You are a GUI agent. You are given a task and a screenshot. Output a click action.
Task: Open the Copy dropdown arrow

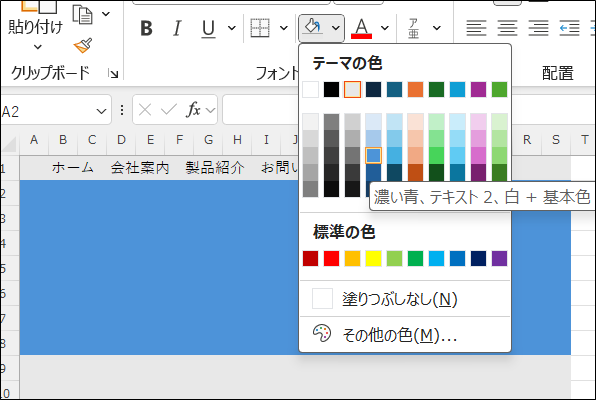pos(106,14)
